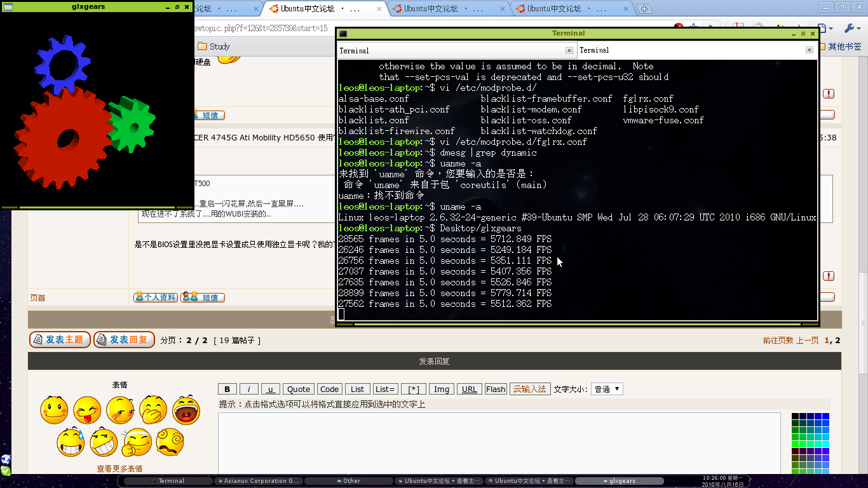Switch to the Other taskbar entry

(x=349, y=481)
